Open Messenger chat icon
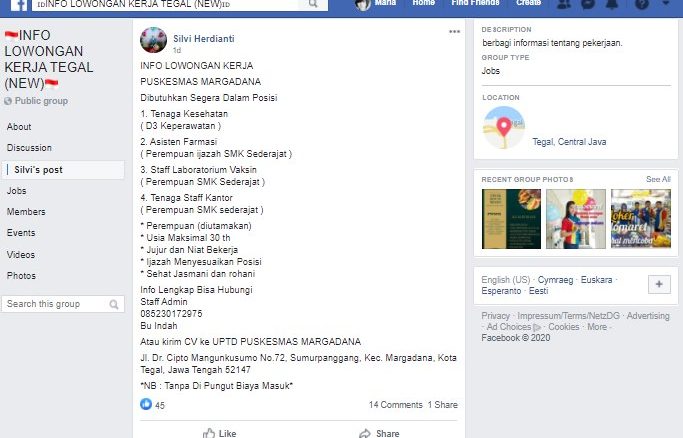The width and height of the screenshot is (683, 438). (588, 4)
